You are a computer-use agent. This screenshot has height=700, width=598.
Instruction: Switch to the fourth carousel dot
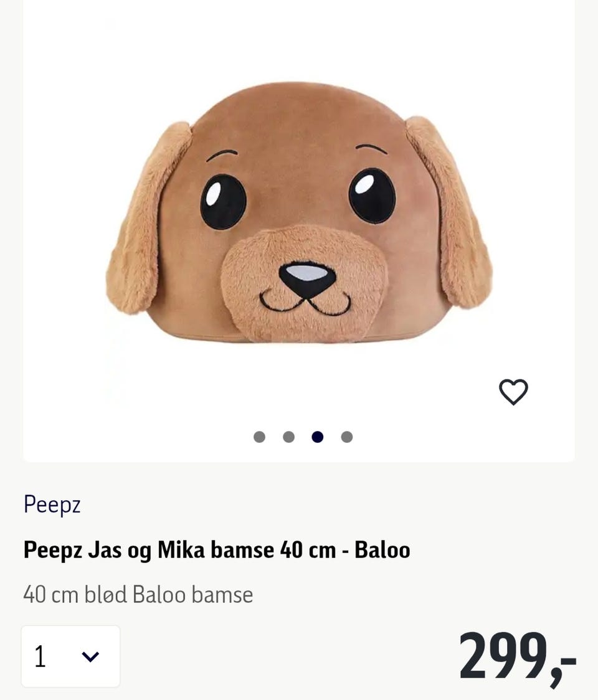pos(347,437)
